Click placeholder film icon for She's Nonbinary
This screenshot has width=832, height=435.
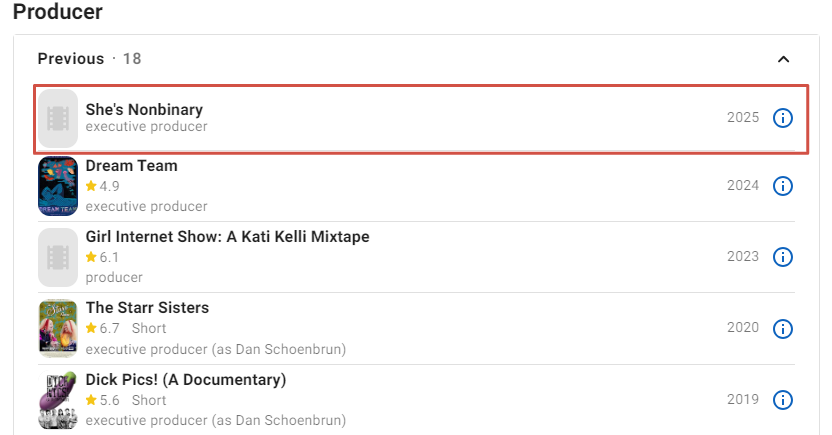pyautogui.click(x=58, y=118)
